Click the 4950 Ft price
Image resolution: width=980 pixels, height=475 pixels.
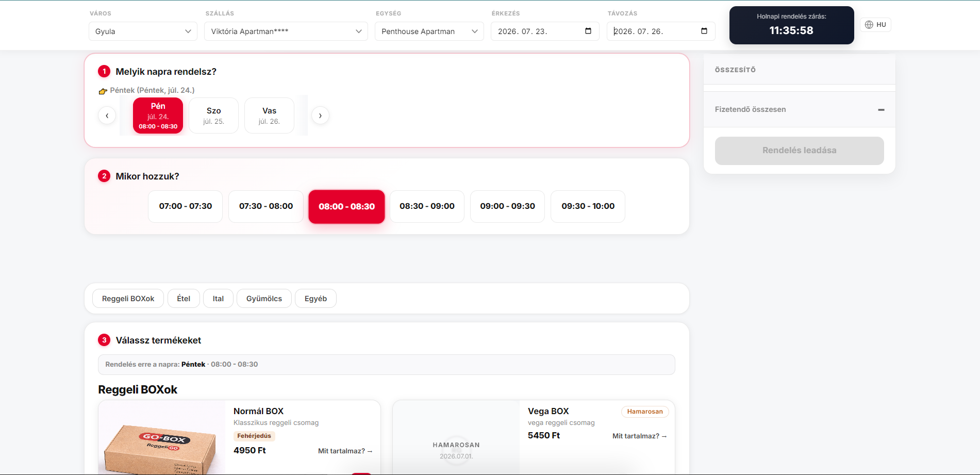(250, 450)
